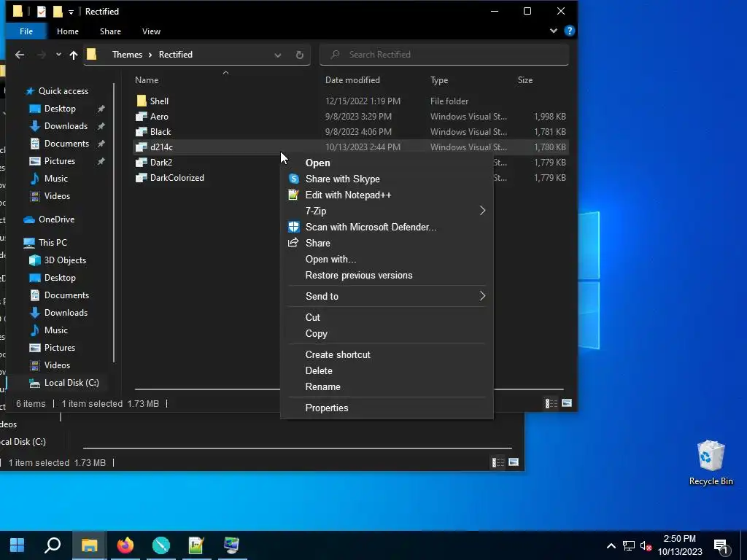
Task: Click the Back navigation arrow
Action: [20, 55]
